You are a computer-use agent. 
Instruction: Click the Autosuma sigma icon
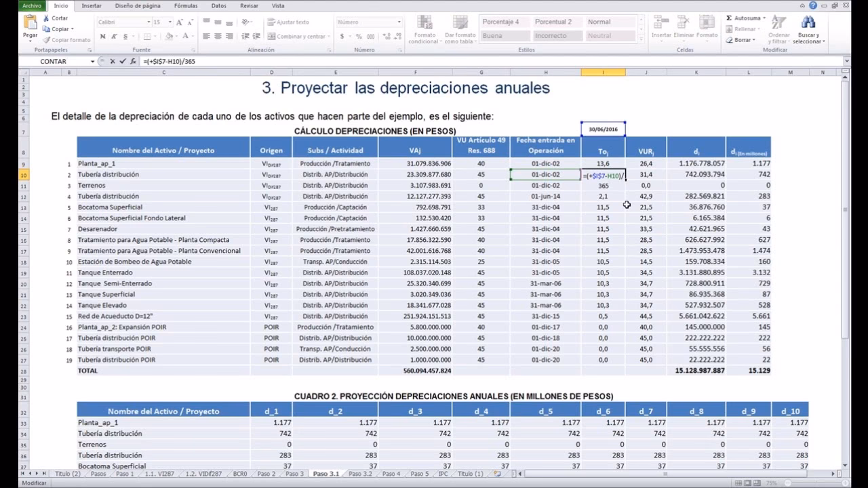[x=729, y=18]
